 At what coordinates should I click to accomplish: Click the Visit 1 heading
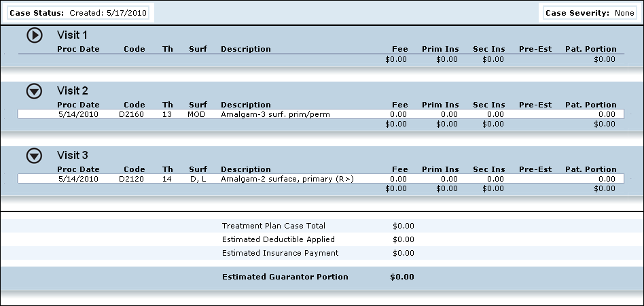tap(73, 35)
